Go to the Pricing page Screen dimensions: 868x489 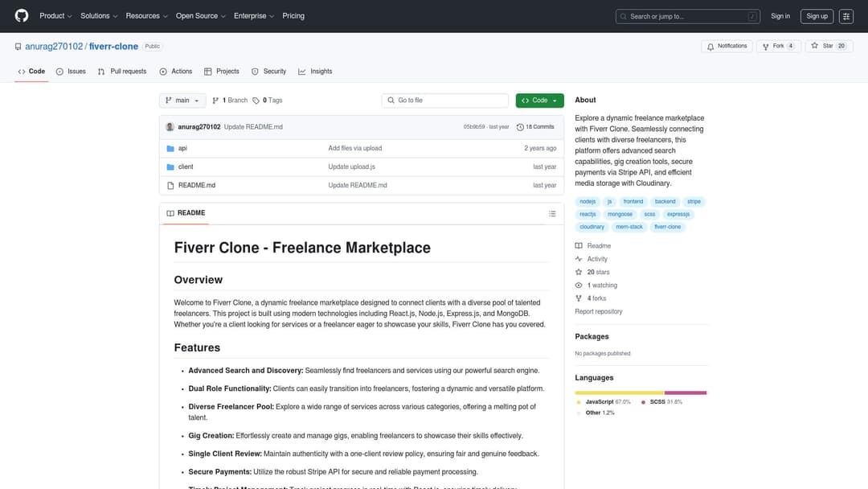(293, 16)
